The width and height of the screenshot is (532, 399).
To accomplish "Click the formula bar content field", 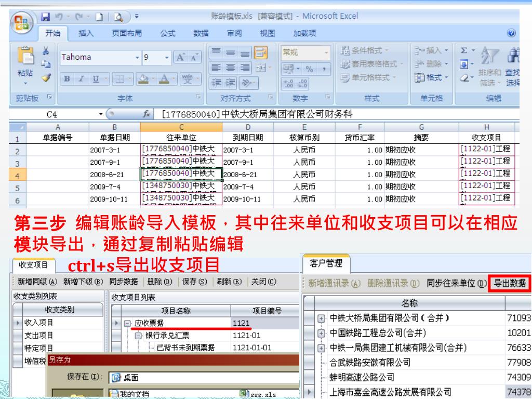I will [x=336, y=114].
